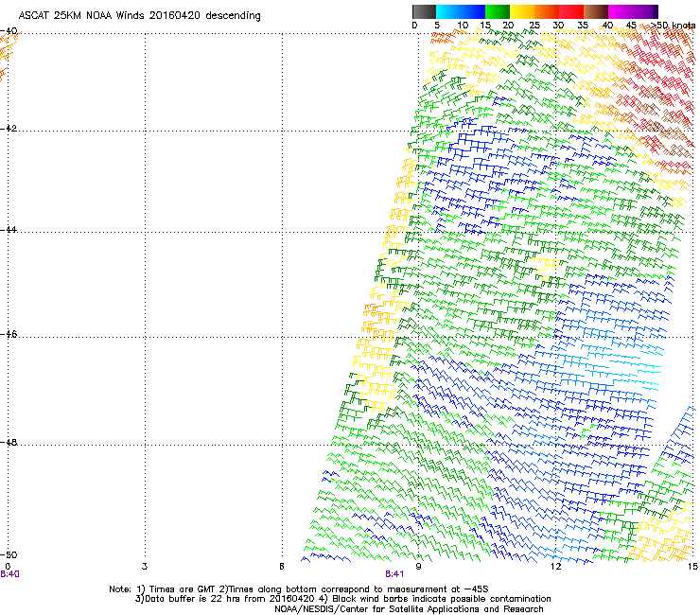Screen dimensions: 700x615
Task: Click the '>50 knots' legend label
Action: coord(673,26)
